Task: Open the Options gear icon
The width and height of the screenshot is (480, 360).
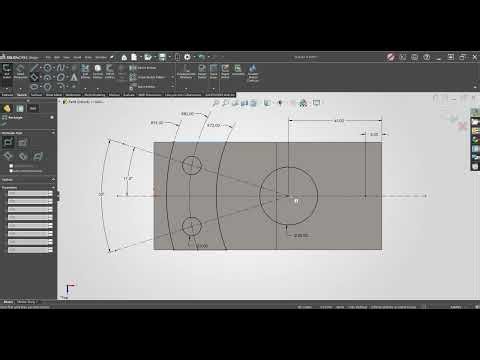Action: pos(187,57)
